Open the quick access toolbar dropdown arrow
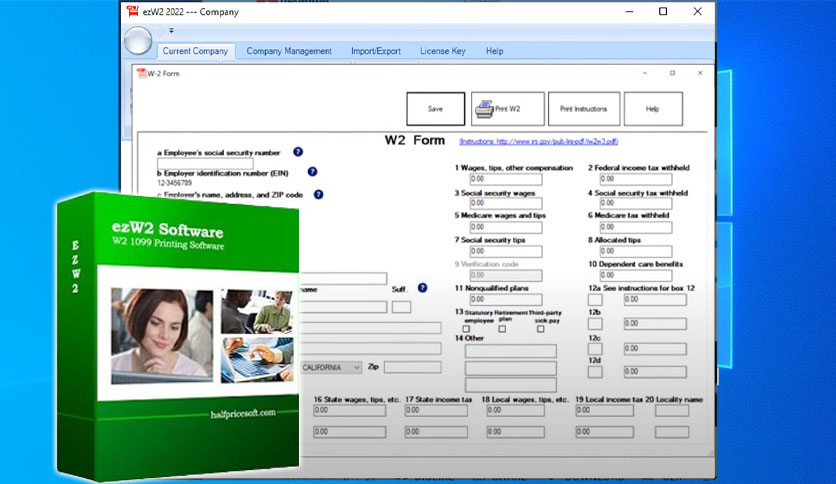Image resolution: width=836 pixels, height=484 pixels. click(171, 30)
